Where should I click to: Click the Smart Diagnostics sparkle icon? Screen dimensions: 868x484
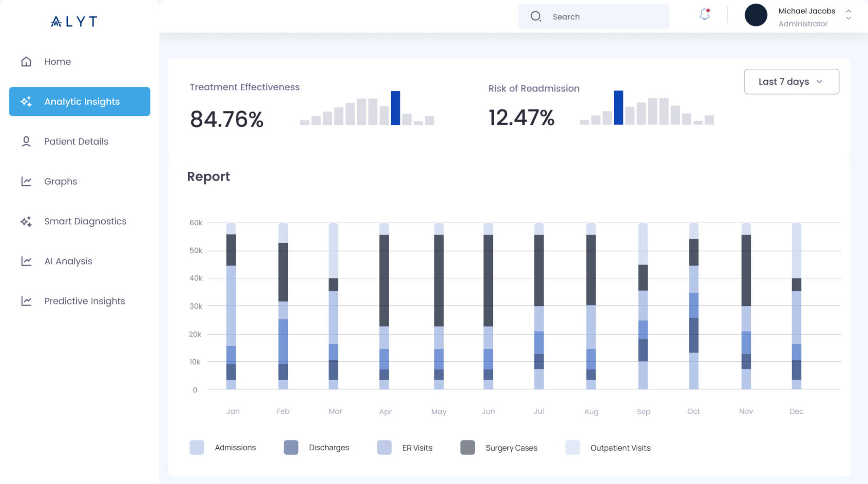point(26,221)
